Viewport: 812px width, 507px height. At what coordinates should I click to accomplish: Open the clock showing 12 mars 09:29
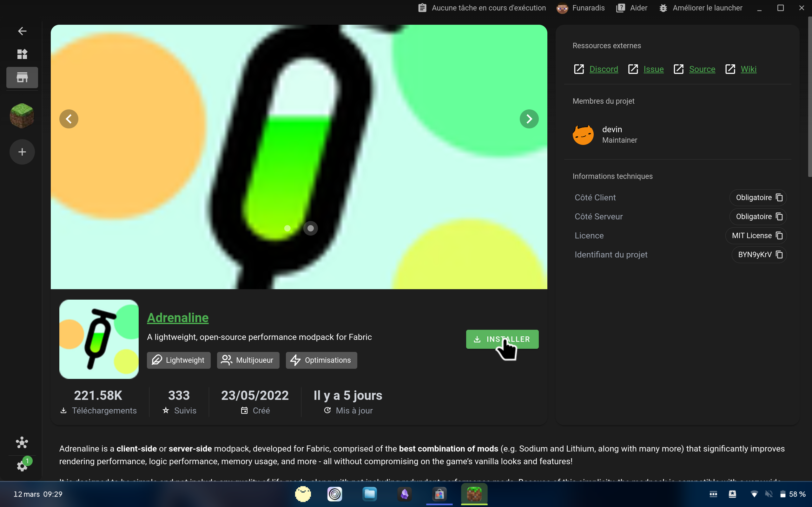point(38,494)
